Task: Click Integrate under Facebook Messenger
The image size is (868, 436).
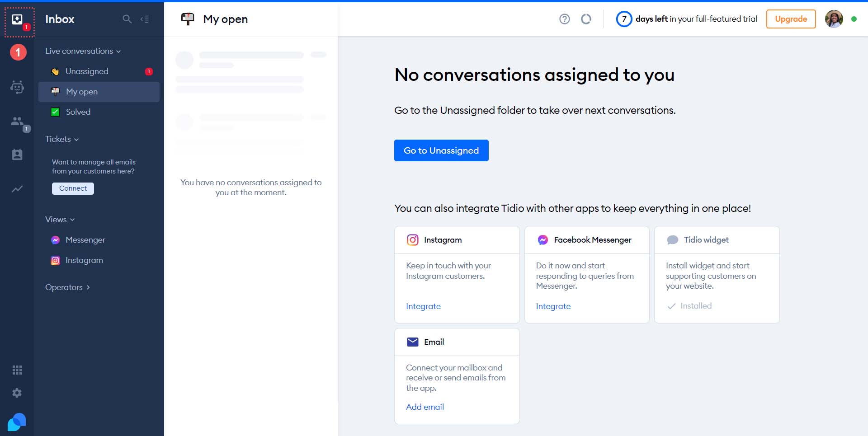Action: click(553, 306)
